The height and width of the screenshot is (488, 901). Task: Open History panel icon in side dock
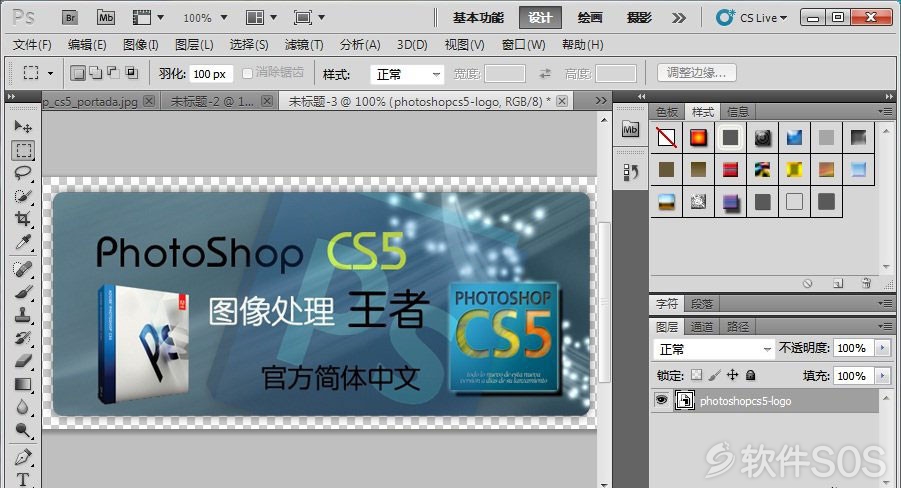pyautogui.click(x=630, y=172)
